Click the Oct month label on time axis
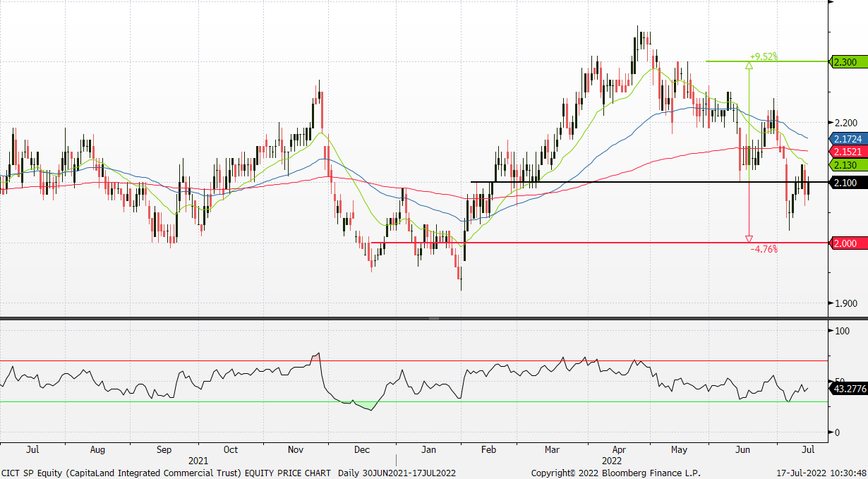This screenshot has height=479, width=868. pyautogui.click(x=230, y=449)
